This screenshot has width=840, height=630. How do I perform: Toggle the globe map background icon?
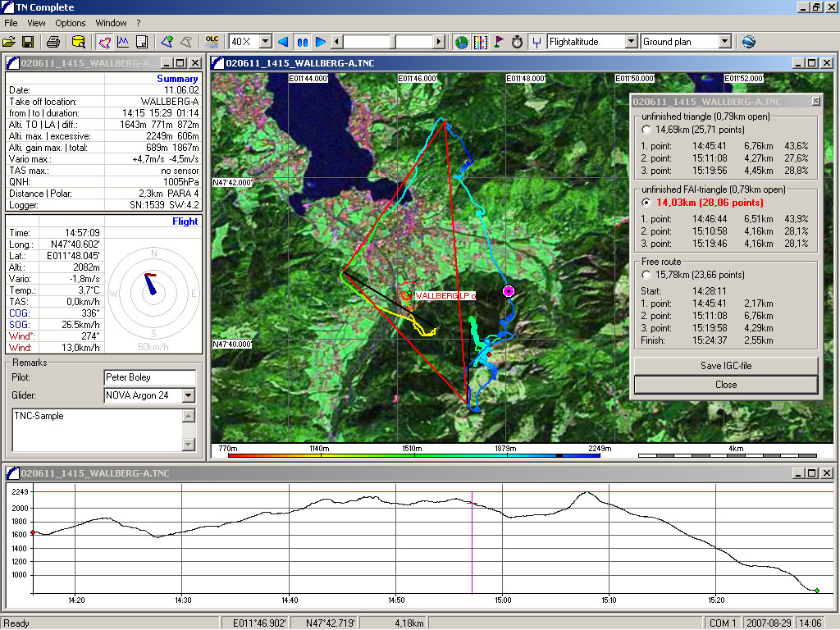coord(461,42)
